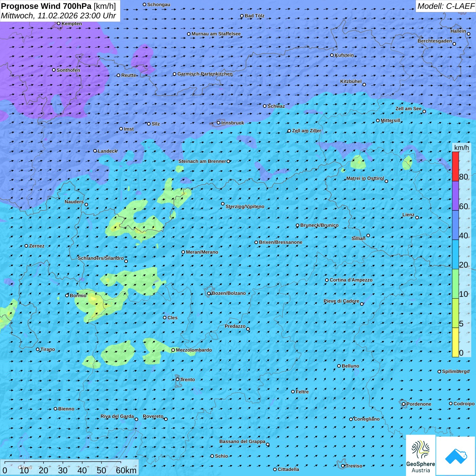Click the date 'Mittwoch, 11.02.2026 23:00 Uhr'
Viewport: 476px width, 476px height.
click(58, 16)
